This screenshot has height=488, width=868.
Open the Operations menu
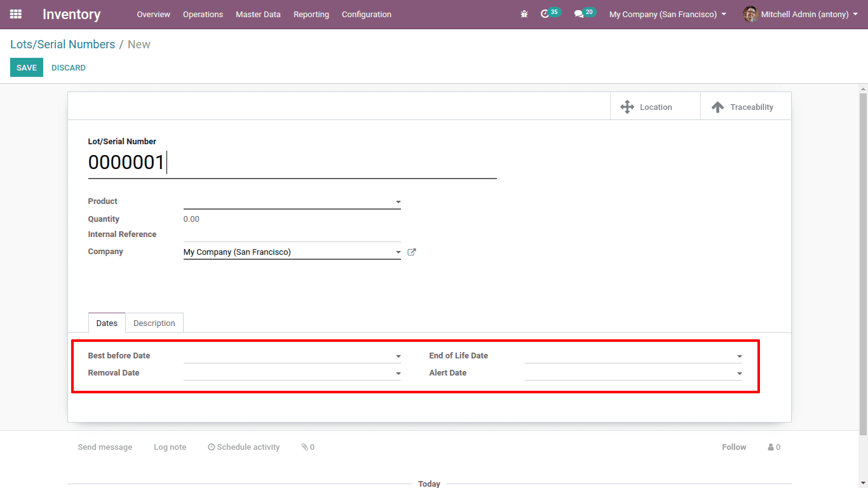pos(203,14)
